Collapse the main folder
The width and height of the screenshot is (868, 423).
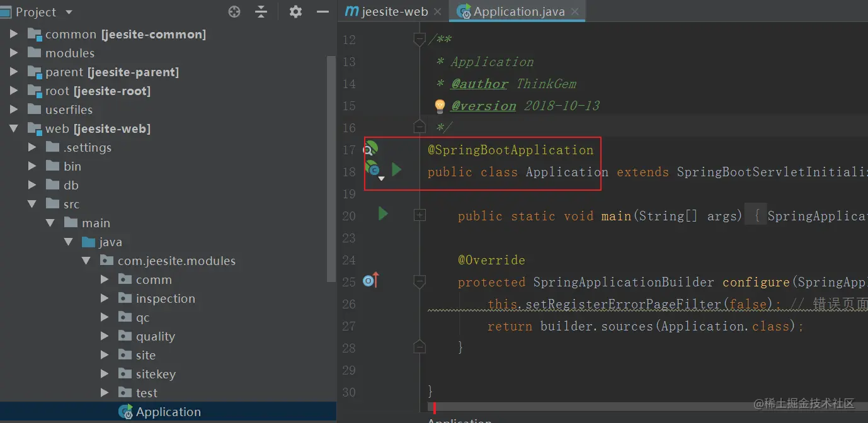click(x=50, y=223)
